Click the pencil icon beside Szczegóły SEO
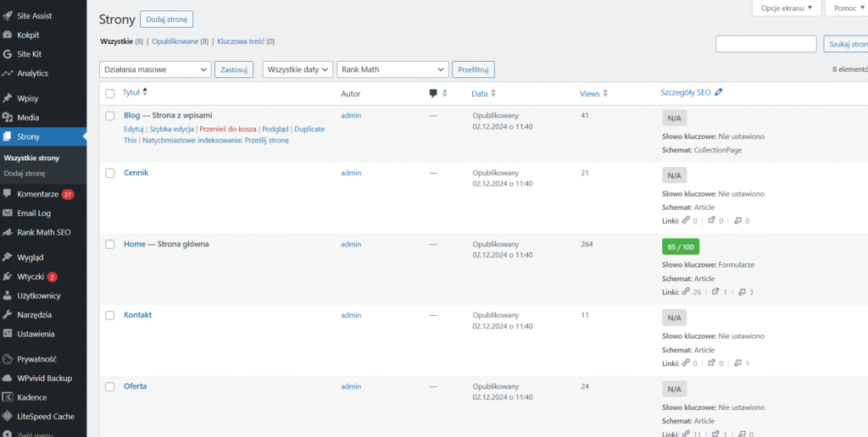This screenshot has height=437, width=868. pos(719,92)
